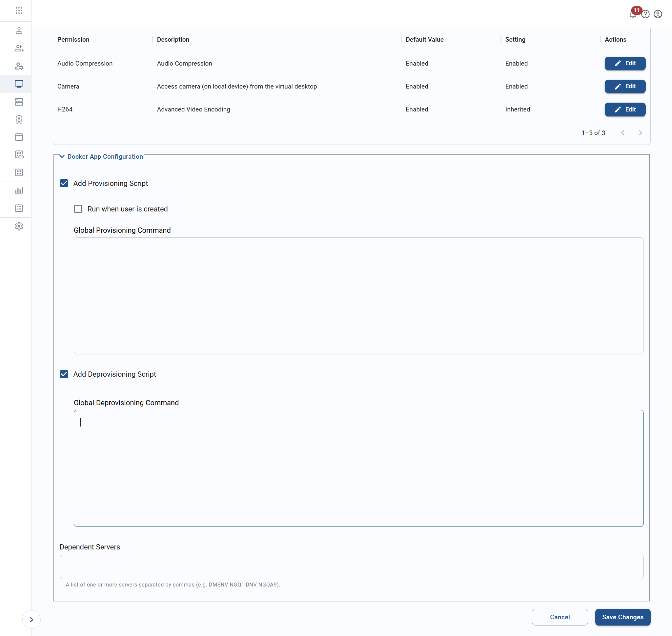Select the calendar icon in the sidebar
Screen dimensions: 672x636
19,137
